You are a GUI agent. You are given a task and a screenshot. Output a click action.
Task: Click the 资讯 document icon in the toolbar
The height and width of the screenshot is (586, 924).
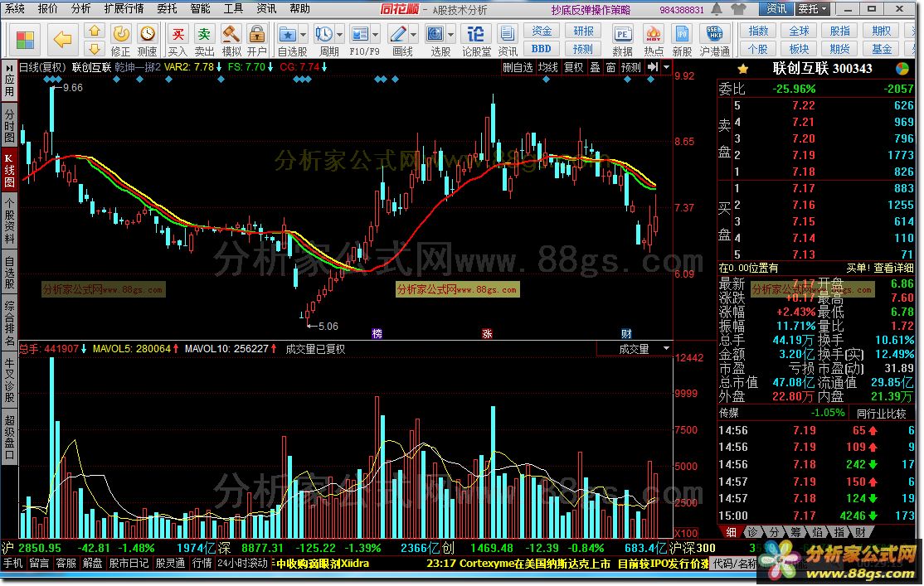point(507,34)
